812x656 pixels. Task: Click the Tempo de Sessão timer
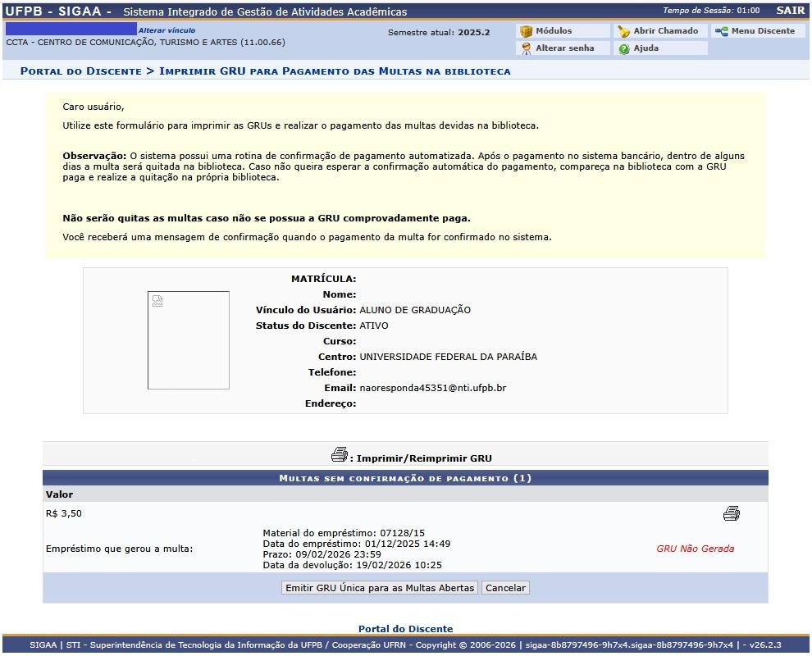tap(710, 11)
